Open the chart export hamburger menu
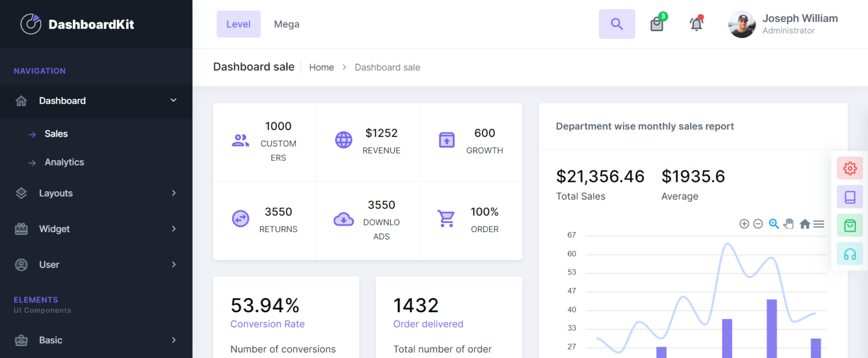The height and width of the screenshot is (358, 868). tap(819, 224)
